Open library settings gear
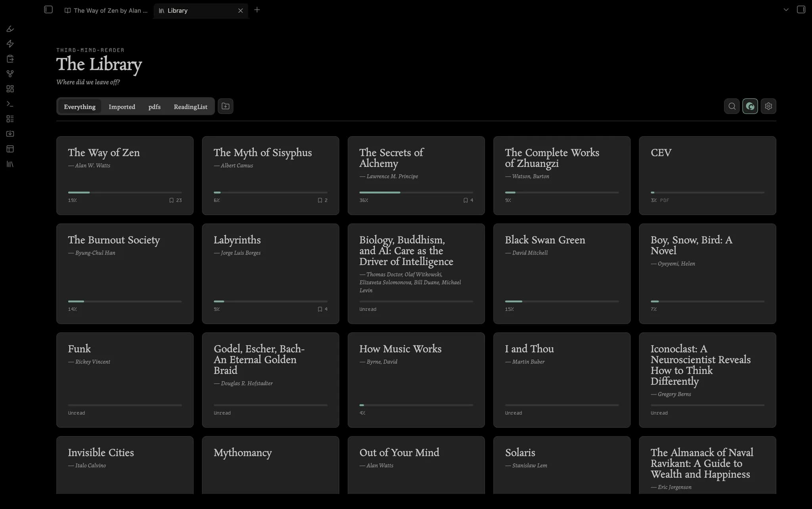Viewport: 812px width, 509px height. [x=768, y=106]
